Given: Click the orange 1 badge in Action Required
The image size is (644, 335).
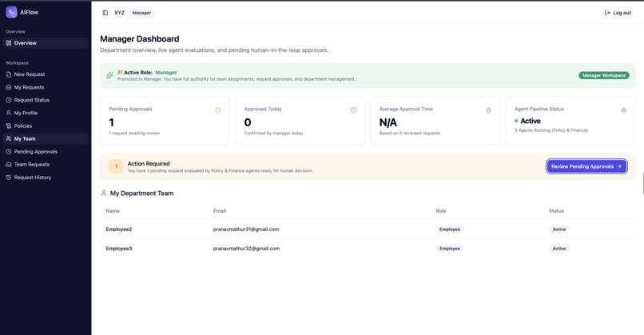Looking at the screenshot, I should tap(116, 166).
